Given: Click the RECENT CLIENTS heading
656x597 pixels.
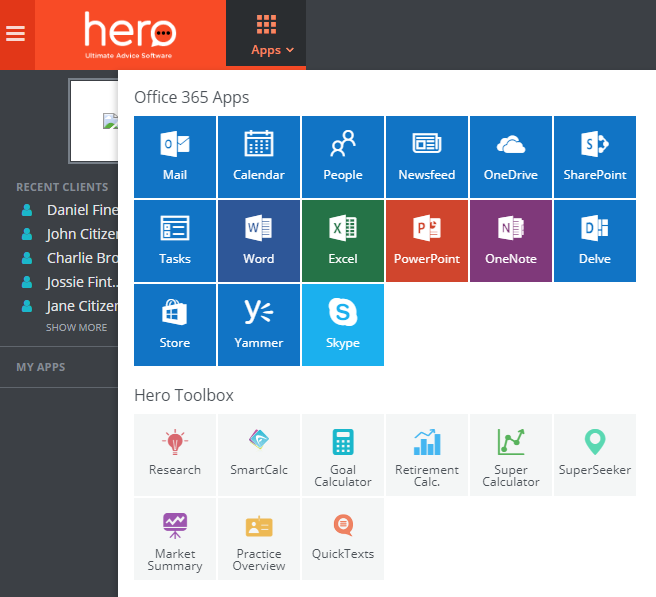Looking at the screenshot, I should click(x=62, y=187).
